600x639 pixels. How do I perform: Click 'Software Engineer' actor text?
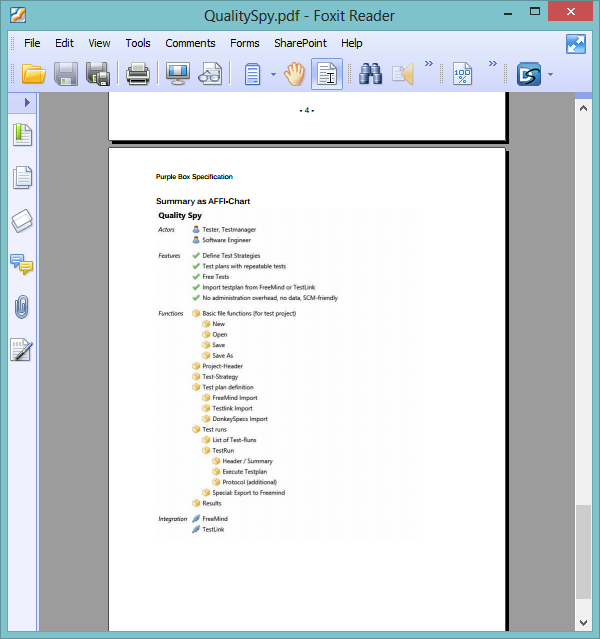(226, 240)
